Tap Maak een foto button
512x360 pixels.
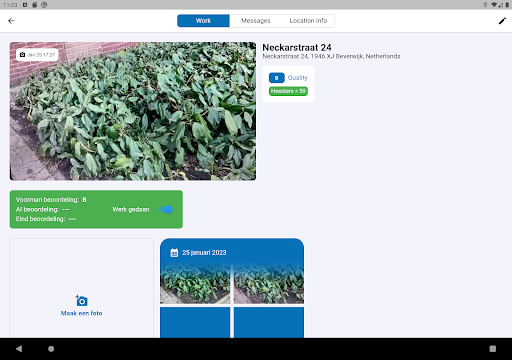click(x=81, y=313)
